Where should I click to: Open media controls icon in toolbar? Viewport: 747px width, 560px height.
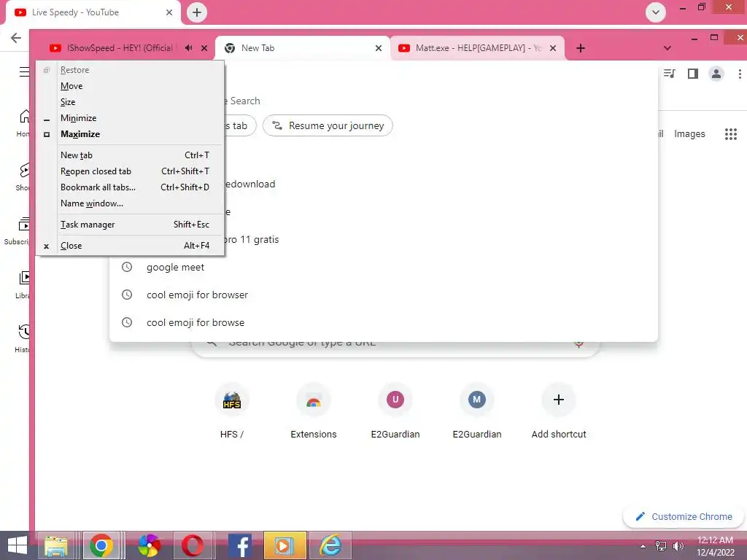(x=670, y=74)
